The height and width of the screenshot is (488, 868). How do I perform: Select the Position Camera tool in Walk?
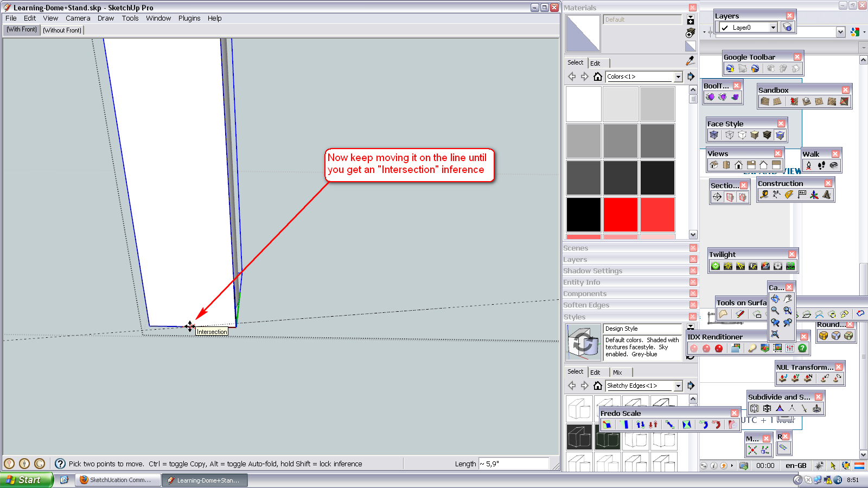click(x=809, y=165)
